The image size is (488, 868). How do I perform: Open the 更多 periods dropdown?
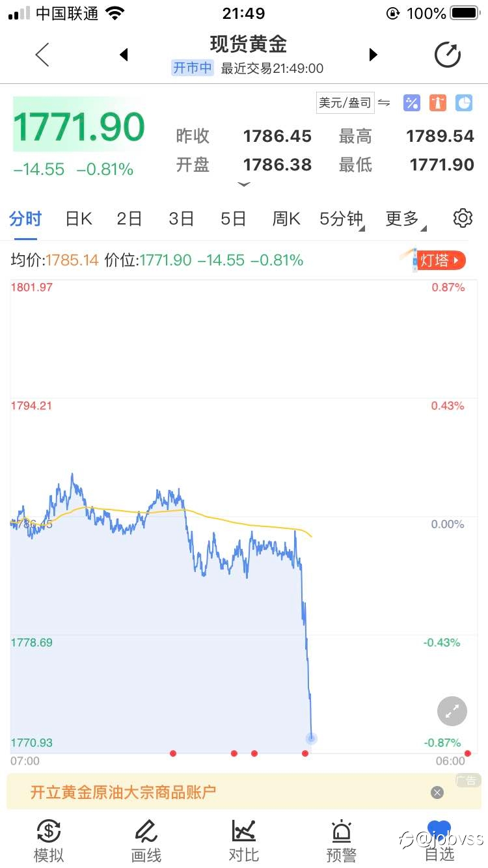(x=406, y=219)
